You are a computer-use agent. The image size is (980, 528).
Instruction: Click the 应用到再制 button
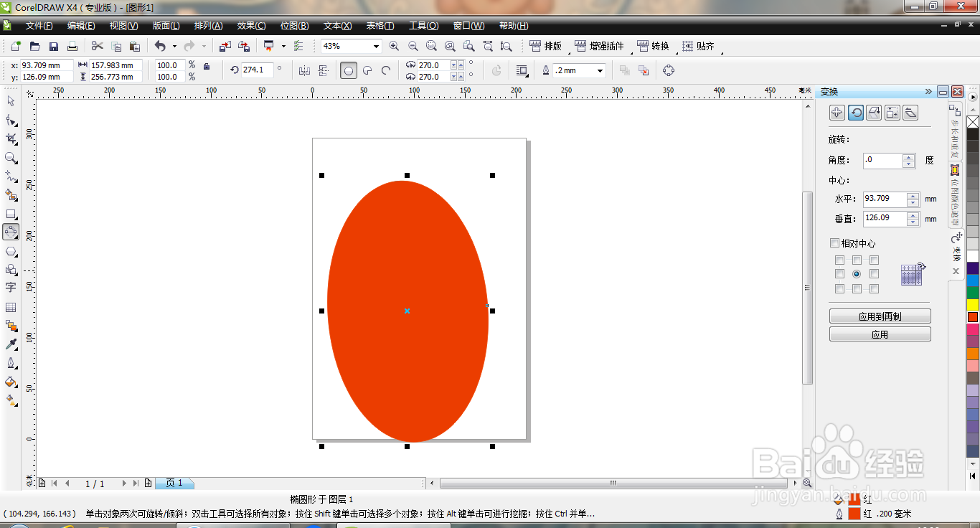[x=880, y=316]
